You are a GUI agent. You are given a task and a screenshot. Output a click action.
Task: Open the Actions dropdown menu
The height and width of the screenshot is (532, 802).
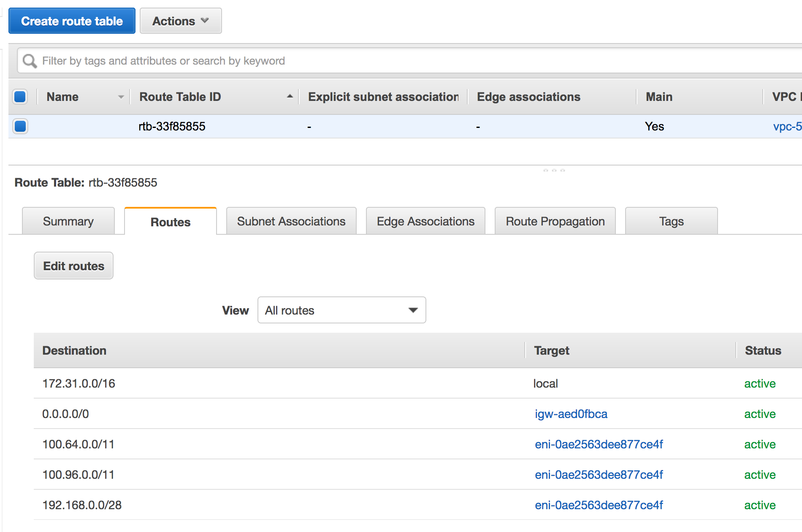coord(181,21)
